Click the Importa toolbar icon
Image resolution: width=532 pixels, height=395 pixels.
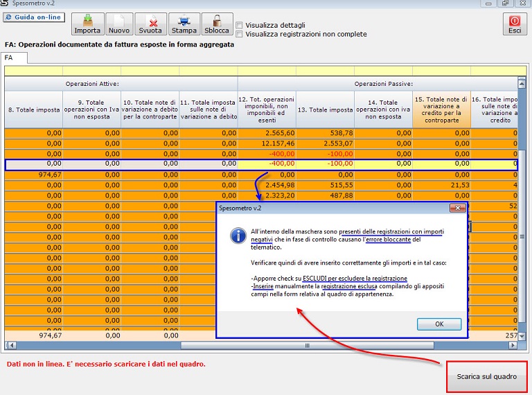click(x=87, y=24)
